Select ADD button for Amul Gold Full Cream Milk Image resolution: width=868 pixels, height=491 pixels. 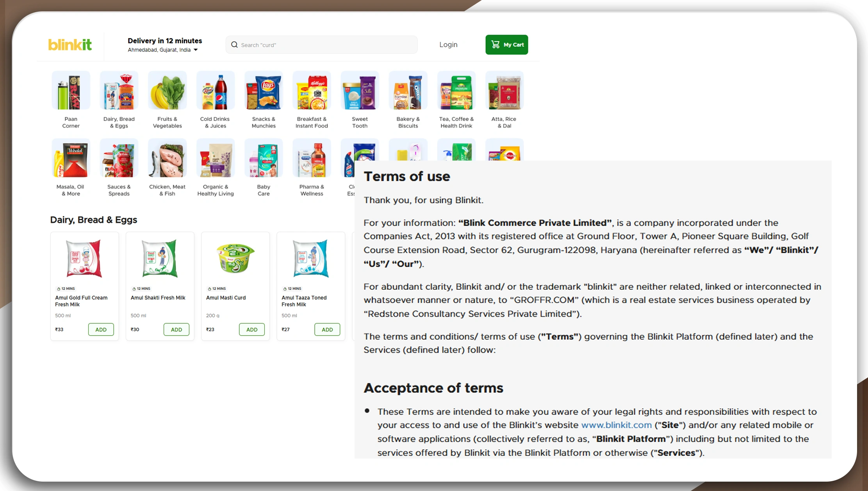[100, 329]
